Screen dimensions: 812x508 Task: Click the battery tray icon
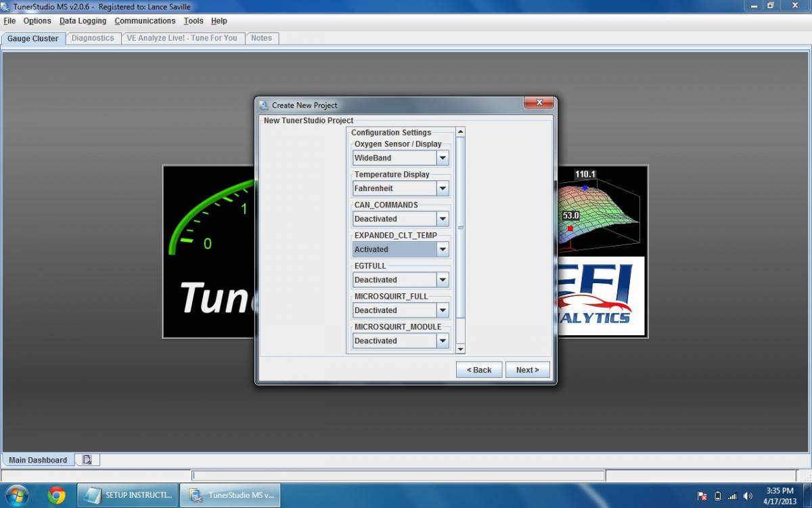(718, 496)
